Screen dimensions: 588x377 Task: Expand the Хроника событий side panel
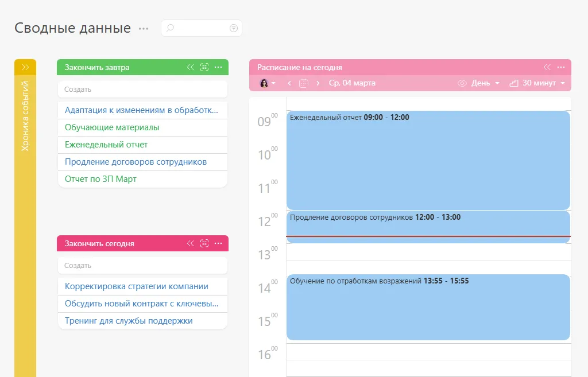click(x=25, y=67)
